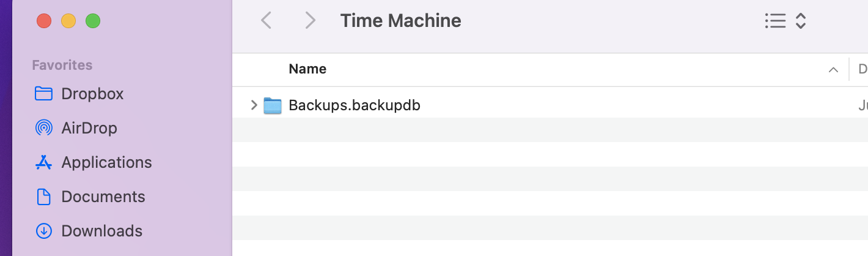868x256 pixels.
Task: Click the Time Machine window title
Action: pyautogui.click(x=400, y=21)
